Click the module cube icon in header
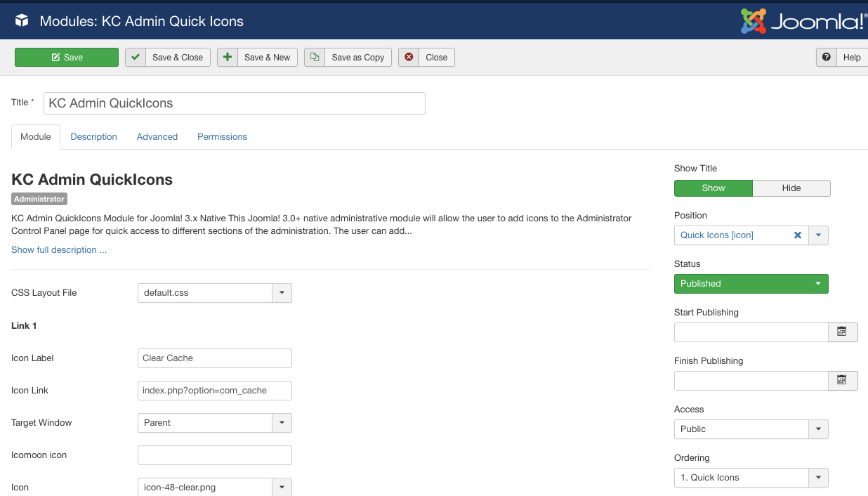 (22, 21)
